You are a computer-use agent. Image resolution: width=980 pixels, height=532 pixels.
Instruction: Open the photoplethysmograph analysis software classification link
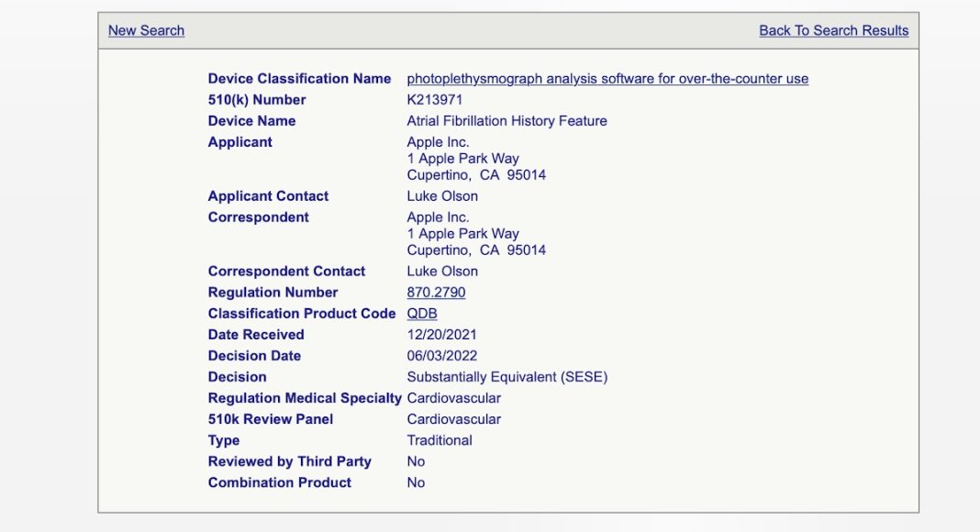(607, 79)
